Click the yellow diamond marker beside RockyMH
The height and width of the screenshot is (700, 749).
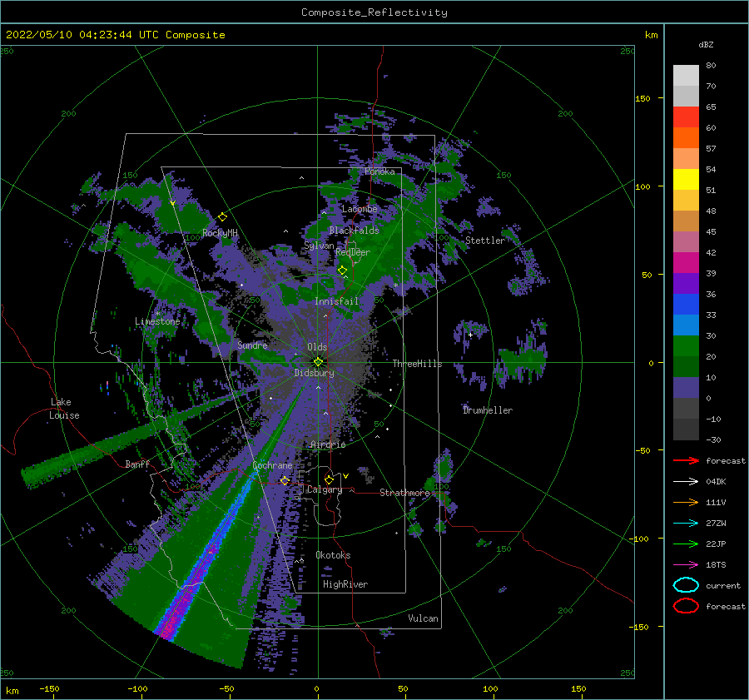click(x=222, y=217)
